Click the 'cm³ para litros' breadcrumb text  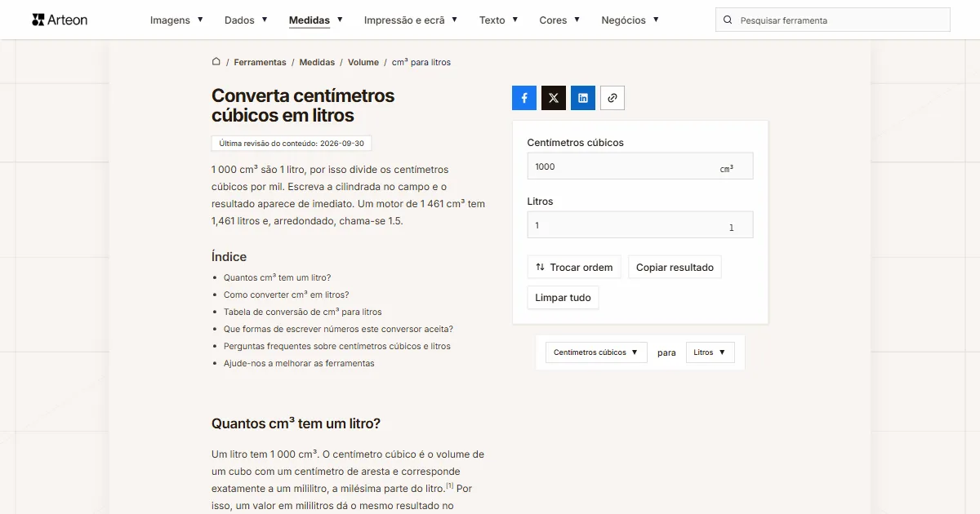coord(421,62)
